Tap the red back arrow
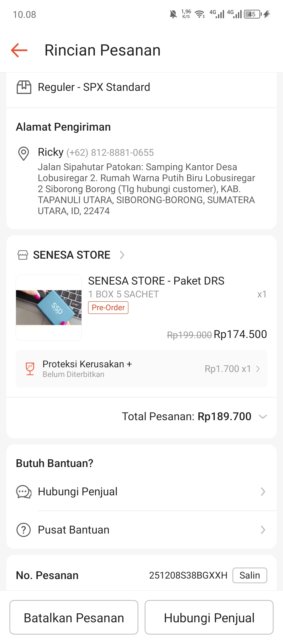Screen dimensions: 283x644 pos(19,50)
